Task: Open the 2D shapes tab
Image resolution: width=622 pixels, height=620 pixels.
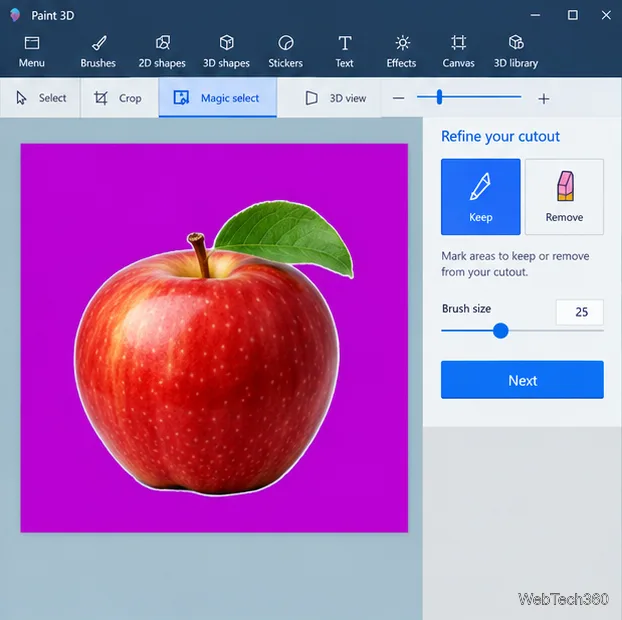Action: pyautogui.click(x=162, y=52)
